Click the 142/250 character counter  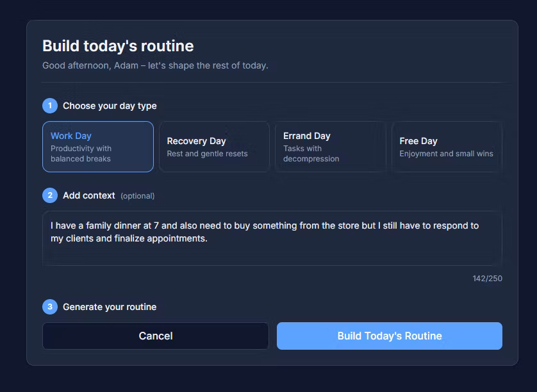pos(487,279)
